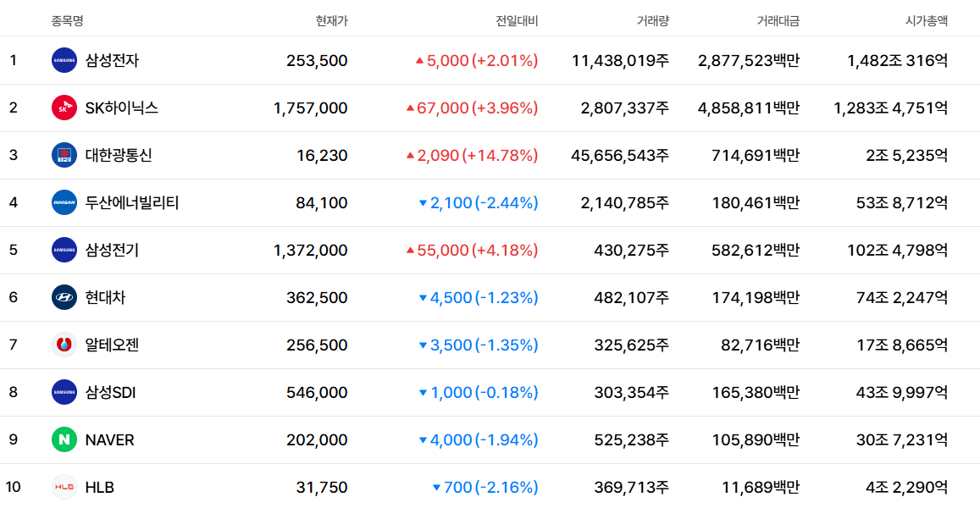The width and height of the screenshot is (980, 508).
Task: Click 삼성SDI market cap 43조 9,997억
Action: [902, 393]
